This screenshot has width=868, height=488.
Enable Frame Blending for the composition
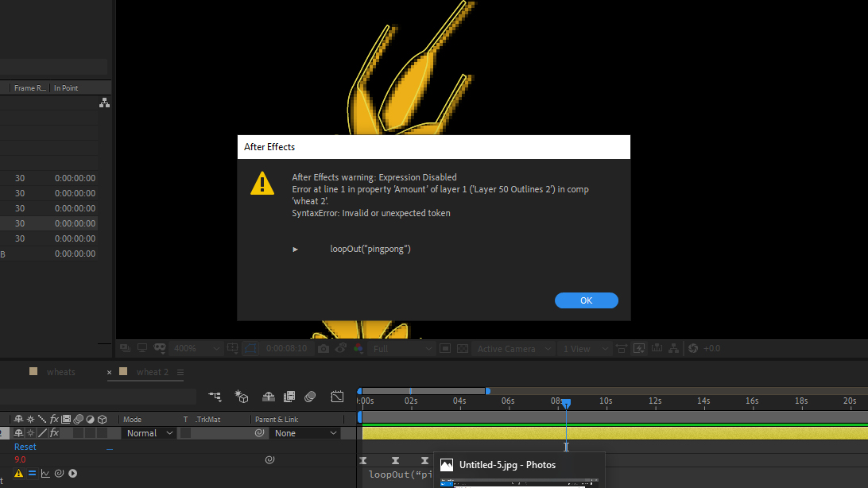[289, 396]
